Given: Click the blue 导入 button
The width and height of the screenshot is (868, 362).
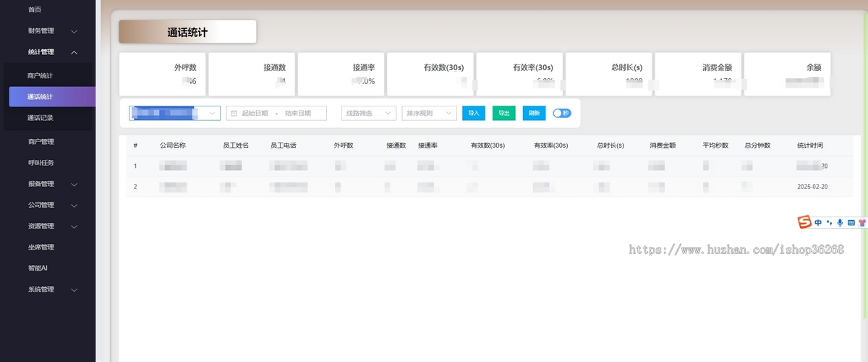Looking at the screenshot, I should tap(474, 113).
